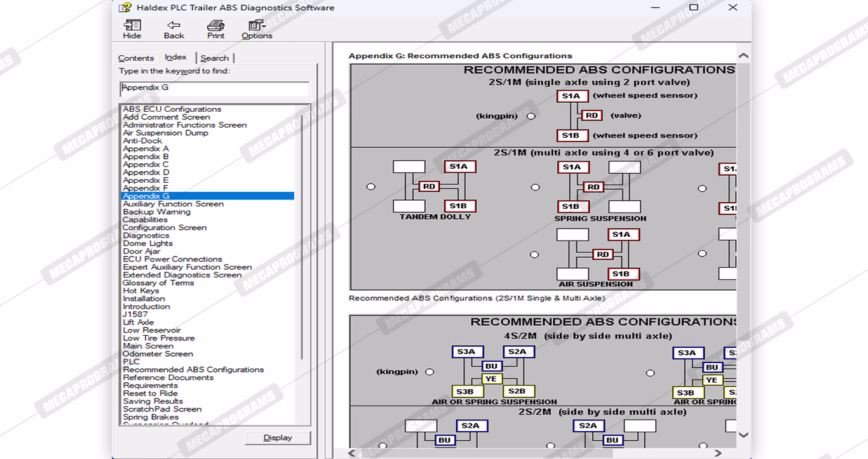Switch to the Contents tab
Screen dimensions: 868x459
136,58
